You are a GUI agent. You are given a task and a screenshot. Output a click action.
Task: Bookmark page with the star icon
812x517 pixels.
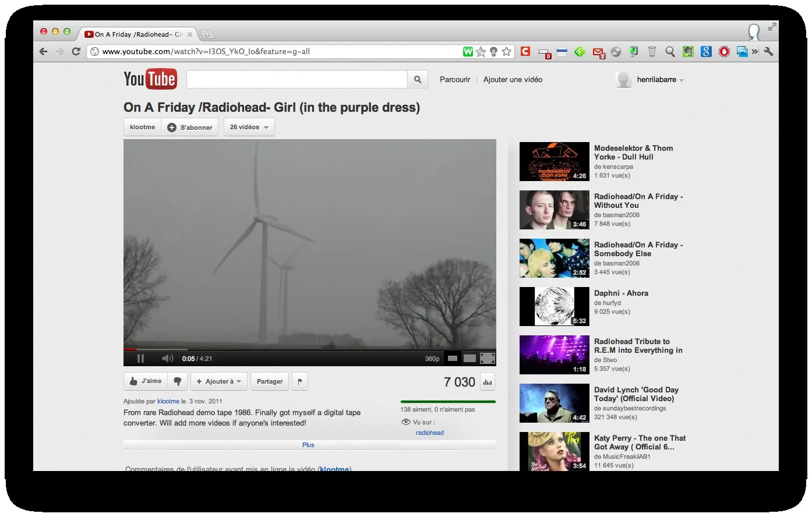point(507,52)
